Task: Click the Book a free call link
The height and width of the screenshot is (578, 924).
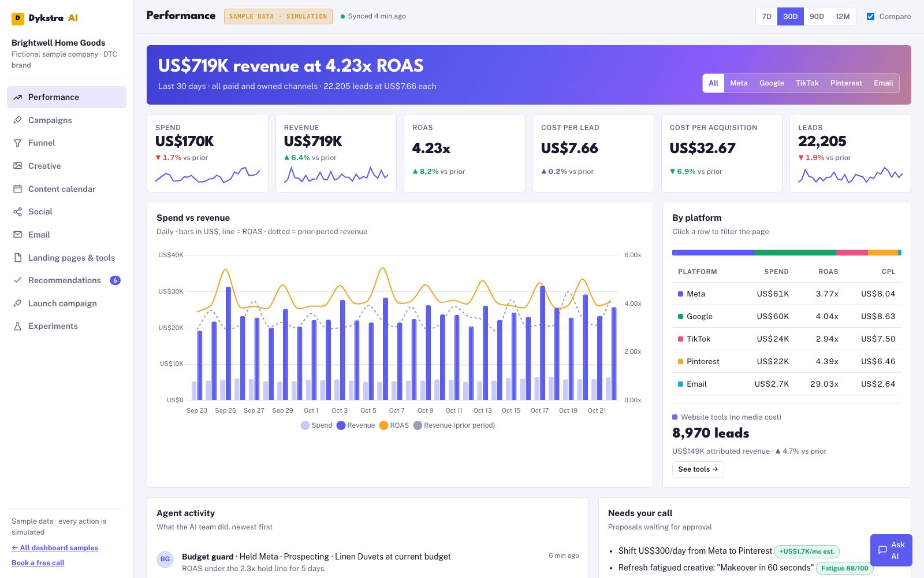Action: click(38, 563)
